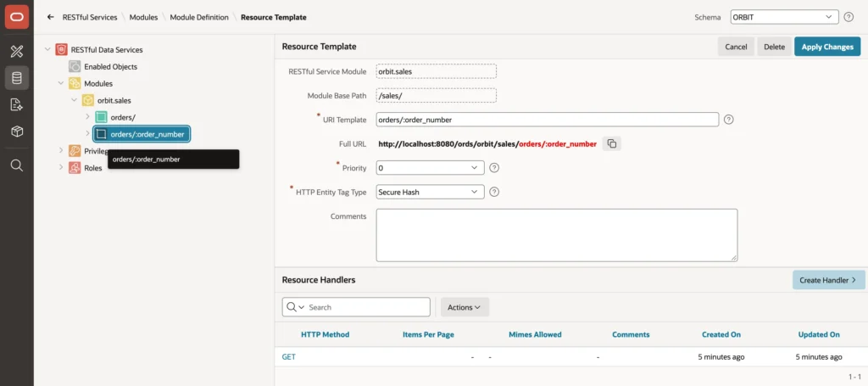Click the RESTful Service Module field orbit.sales
This screenshot has height=386, width=868.
pos(437,71)
